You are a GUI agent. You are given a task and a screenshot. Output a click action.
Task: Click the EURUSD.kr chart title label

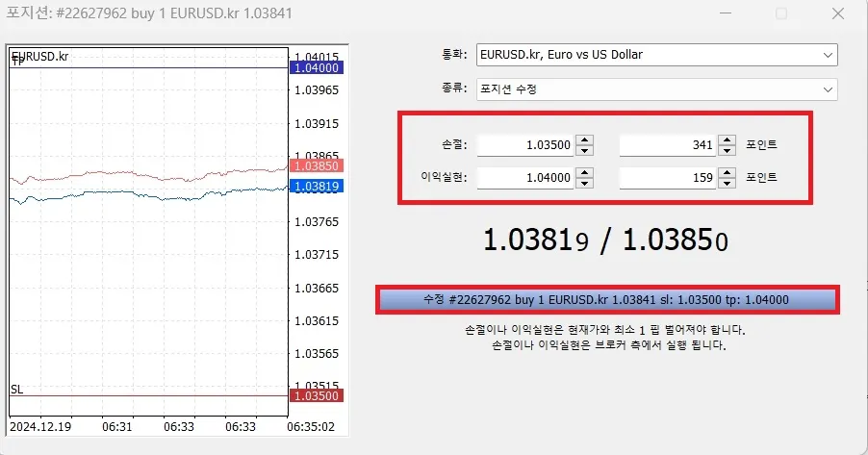[40, 57]
